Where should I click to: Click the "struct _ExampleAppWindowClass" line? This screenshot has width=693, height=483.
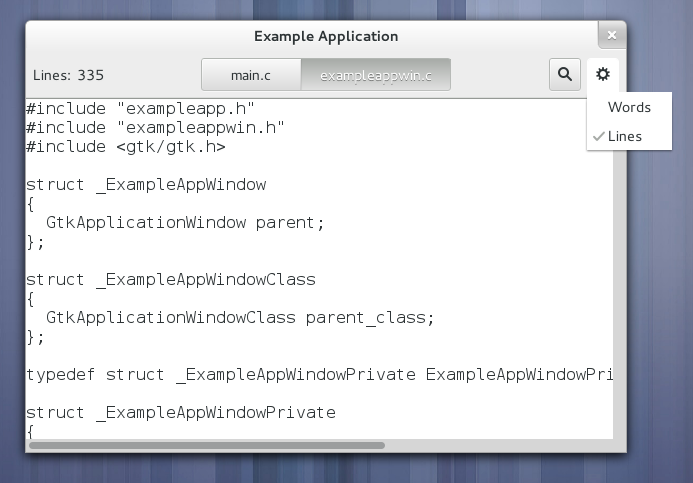pos(170,280)
